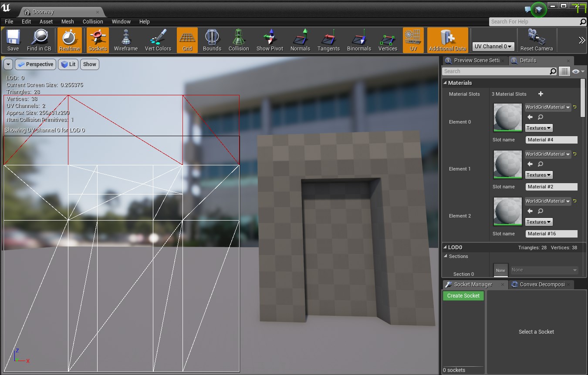
Task: Click the Details panel search field
Action: 496,71
